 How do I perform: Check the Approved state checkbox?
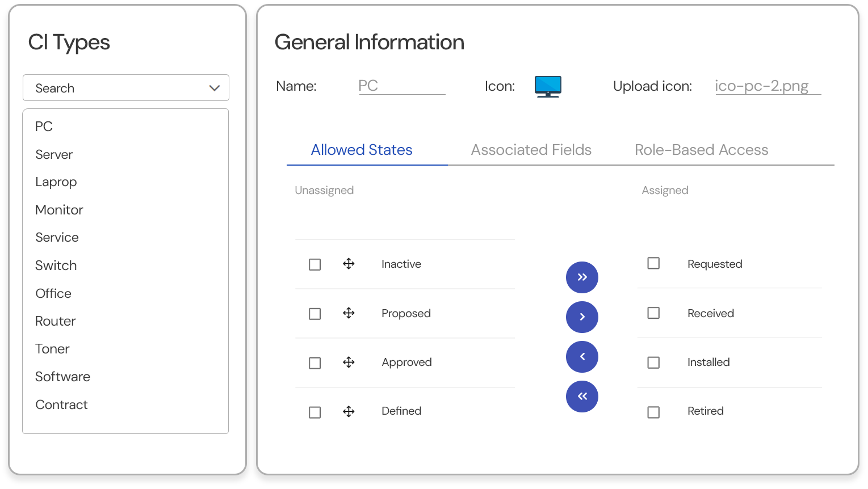tap(315, 363)
